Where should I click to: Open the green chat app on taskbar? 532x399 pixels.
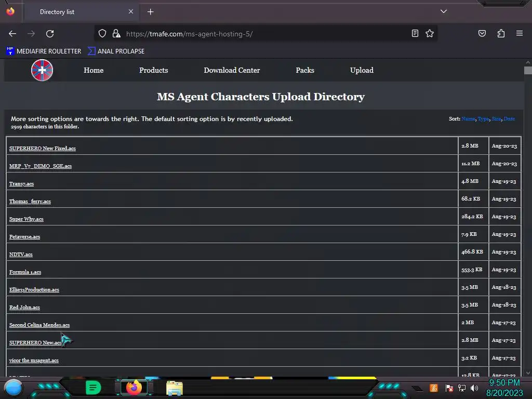[x=93, y=388]
